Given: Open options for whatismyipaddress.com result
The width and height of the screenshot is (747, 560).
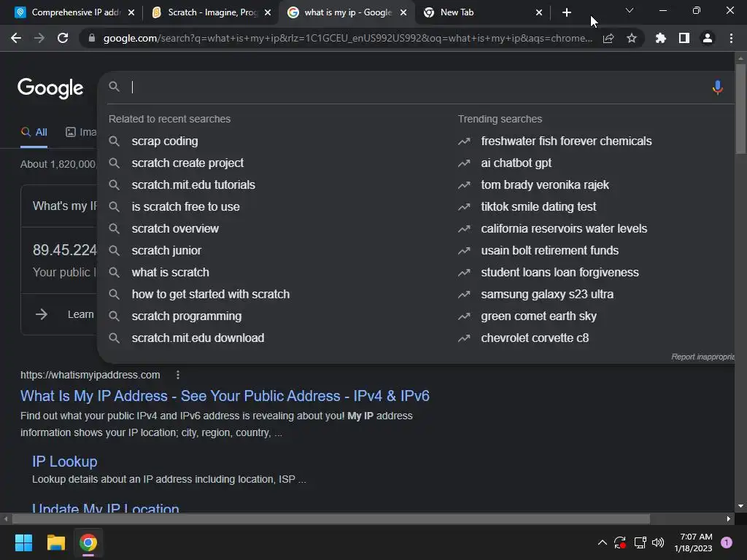Looking at the screenshot, I should (x=178, y=376).
